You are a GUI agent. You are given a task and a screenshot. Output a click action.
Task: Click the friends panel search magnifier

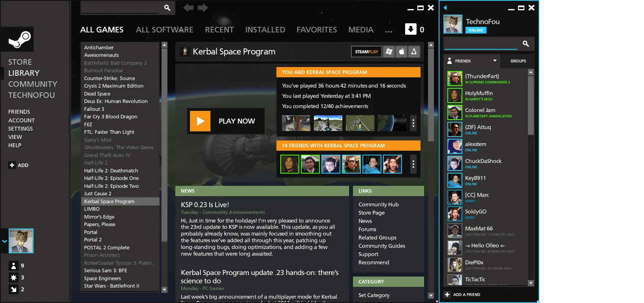[x=526, y=44]
